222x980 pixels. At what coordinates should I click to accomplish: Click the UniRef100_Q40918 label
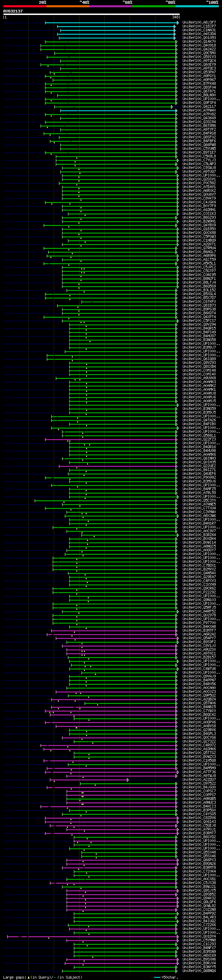click(x=199, y=45)
